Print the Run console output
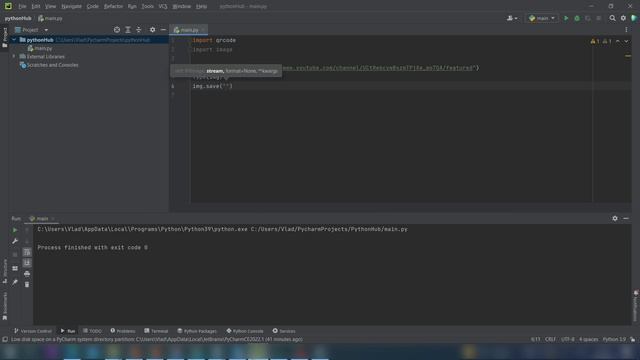Image resolution: width=640 pixels, height=360 pixels. point(27,274)
